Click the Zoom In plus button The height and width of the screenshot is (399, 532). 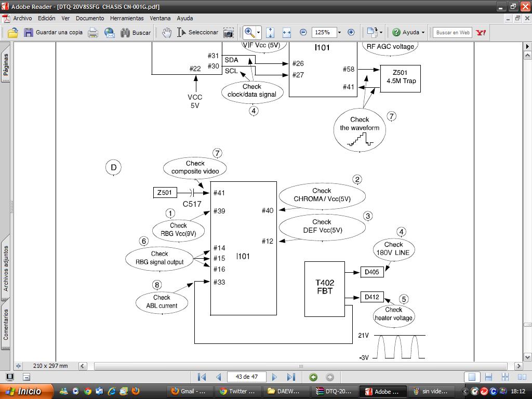(x=351, y=32)
